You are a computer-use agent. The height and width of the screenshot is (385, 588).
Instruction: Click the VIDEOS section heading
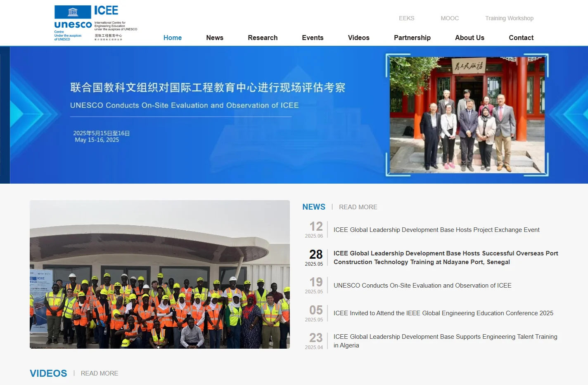point(48,373)
